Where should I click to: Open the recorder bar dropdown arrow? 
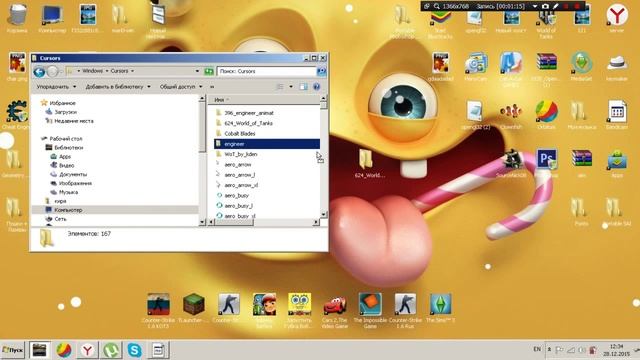click(535, 6)
